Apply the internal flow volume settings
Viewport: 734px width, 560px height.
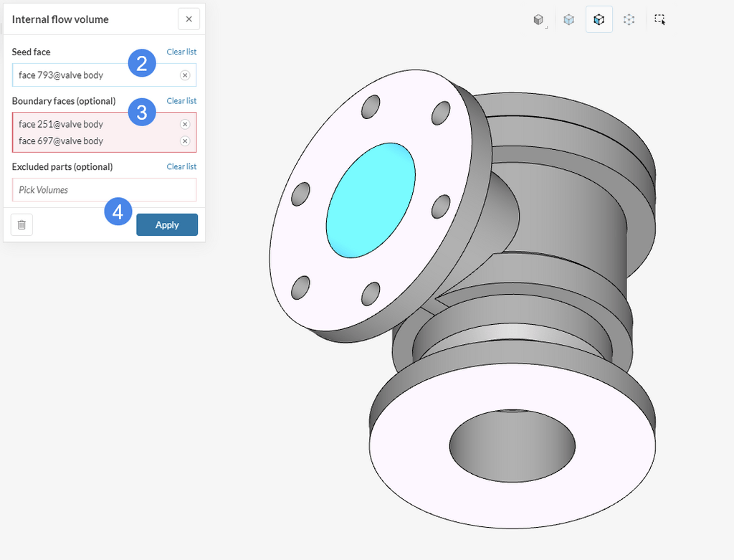(167, 224)
